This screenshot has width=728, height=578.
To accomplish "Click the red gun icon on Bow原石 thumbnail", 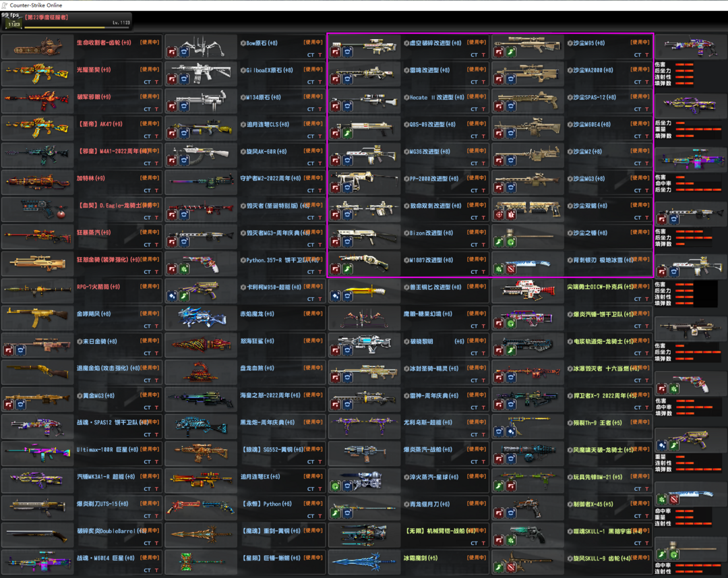I will coord(173,51).
